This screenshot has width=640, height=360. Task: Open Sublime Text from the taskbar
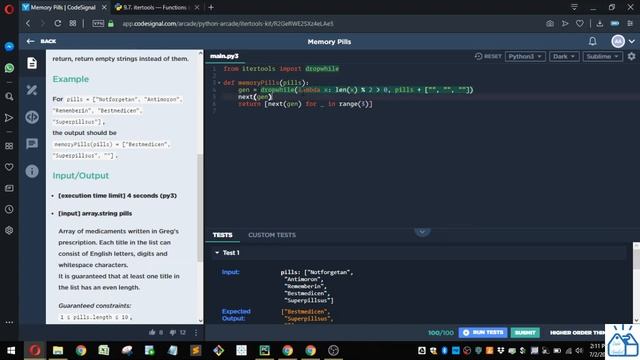[196, 351]
